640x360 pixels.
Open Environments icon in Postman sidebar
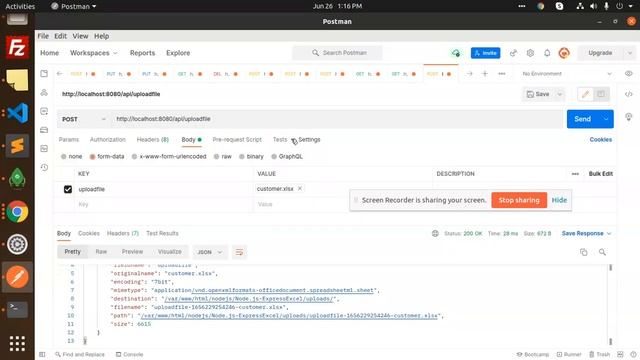[44, 111]
